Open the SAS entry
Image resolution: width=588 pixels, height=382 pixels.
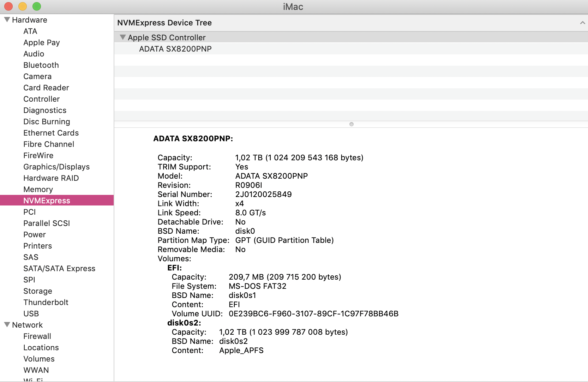point(31,257)
